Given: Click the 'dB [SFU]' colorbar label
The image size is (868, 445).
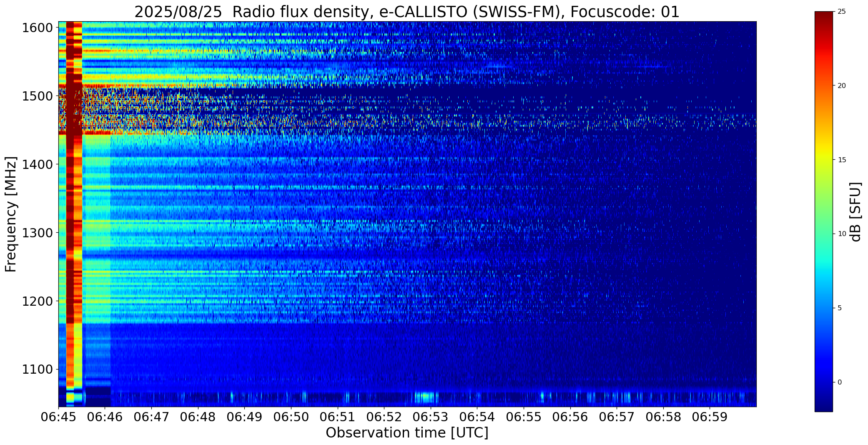Looking at the screenshot, I should [856, 212].
